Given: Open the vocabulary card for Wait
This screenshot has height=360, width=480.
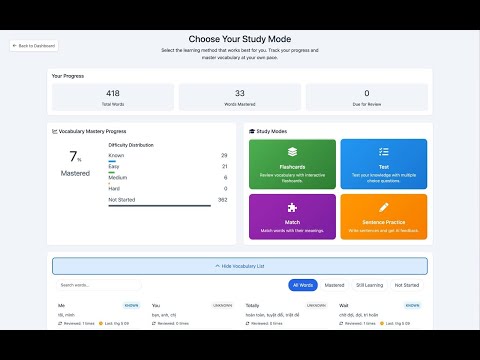Looking at the screenshot, I should (380, 314).
